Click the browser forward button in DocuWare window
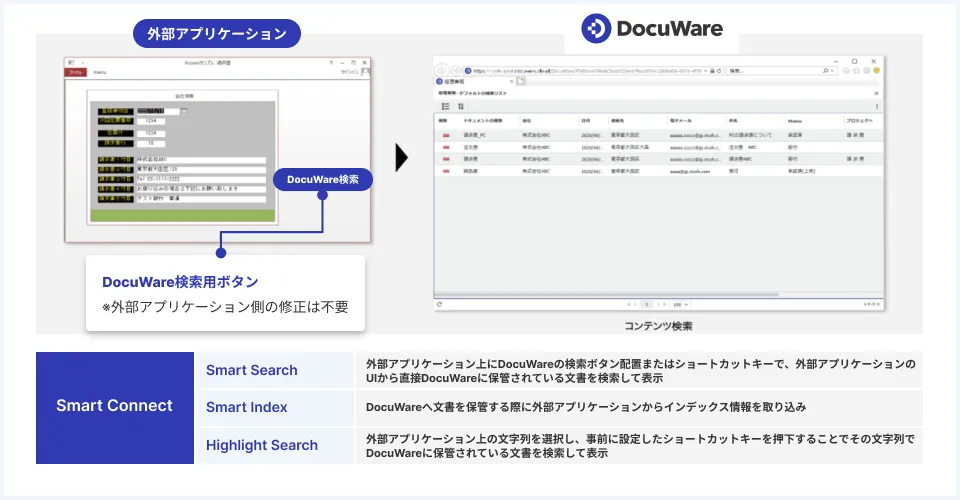The width and height of the screenshot is (960, 500). 456,71
